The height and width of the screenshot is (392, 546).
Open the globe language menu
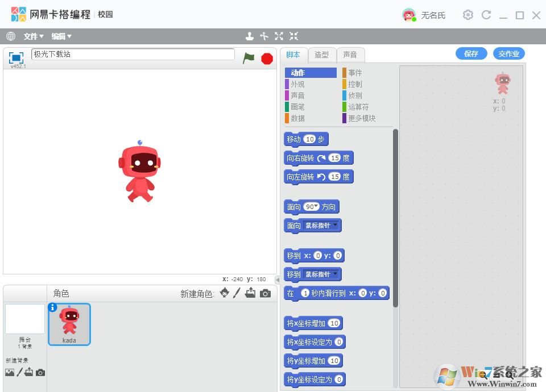coord(11,36)
